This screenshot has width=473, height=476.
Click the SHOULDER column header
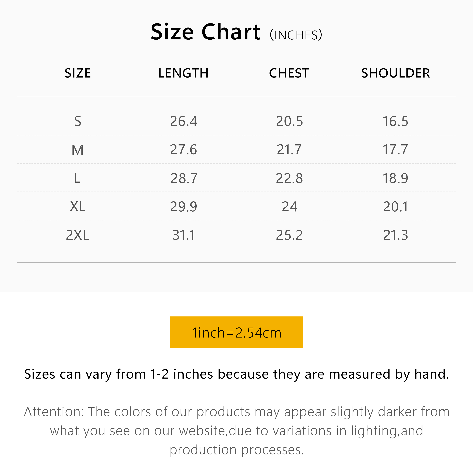click(395, 73)
